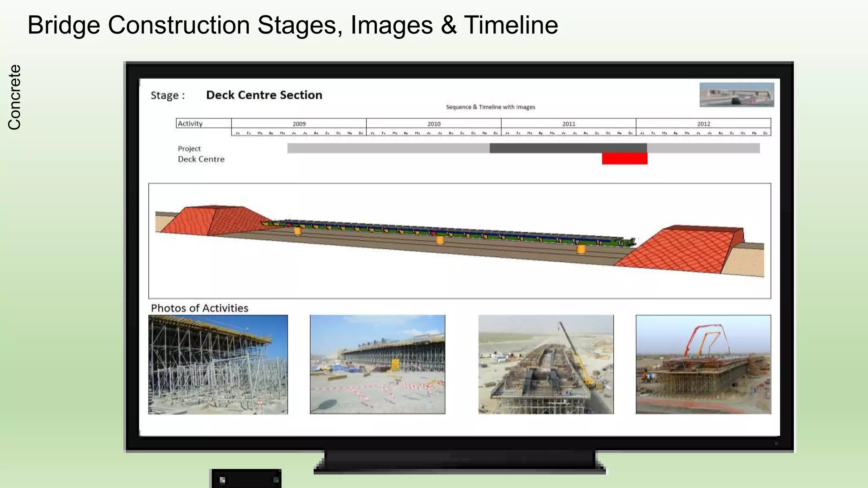
Task: Click the scaffolding close-up photo thumbnail
Action: 218,364
